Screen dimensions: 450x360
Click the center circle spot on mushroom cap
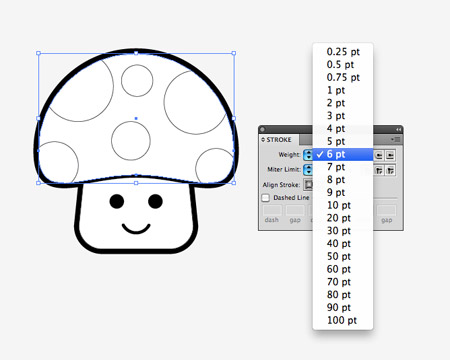(x=131, y=141)
